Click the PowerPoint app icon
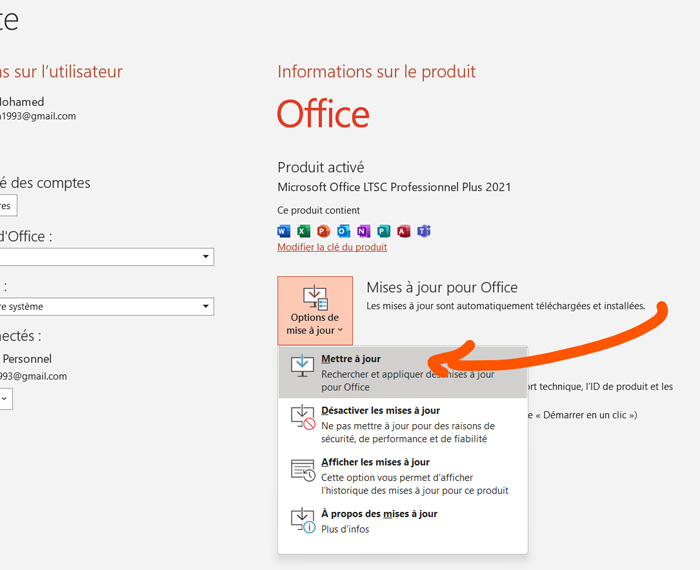The width and height of the screenshot is (700, 570). 324,231
